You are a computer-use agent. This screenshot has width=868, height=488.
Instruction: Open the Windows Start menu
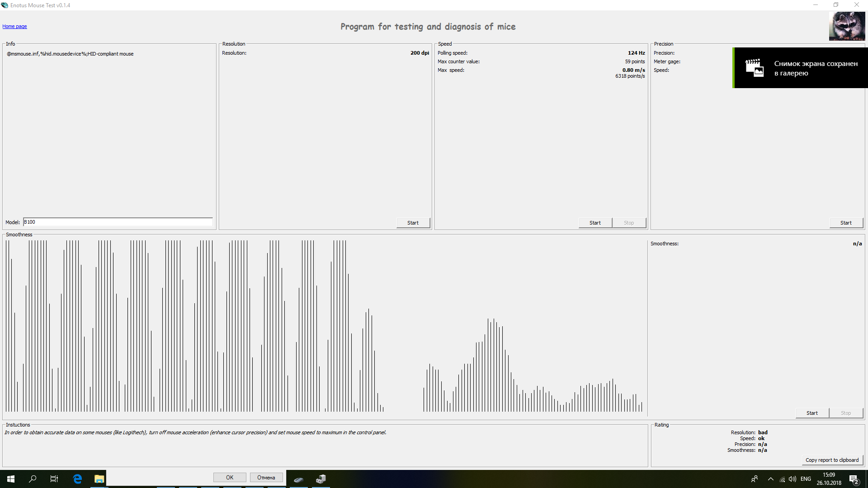11,479
